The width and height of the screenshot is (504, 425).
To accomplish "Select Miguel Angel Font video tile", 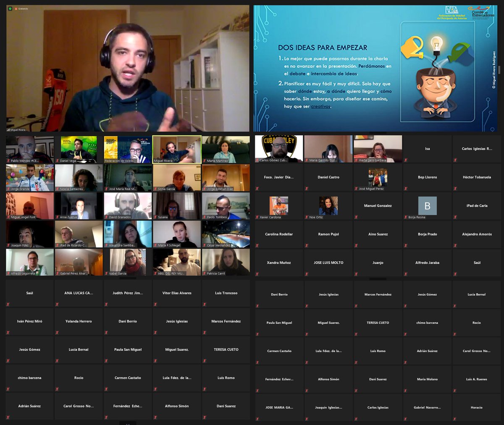I will [30, 206].
